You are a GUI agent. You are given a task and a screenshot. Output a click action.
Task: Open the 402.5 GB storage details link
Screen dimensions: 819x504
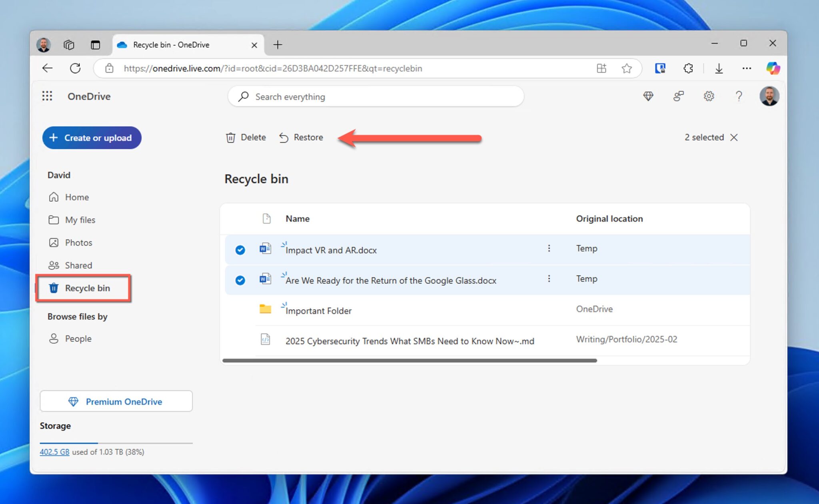click(x=54, y=452)
